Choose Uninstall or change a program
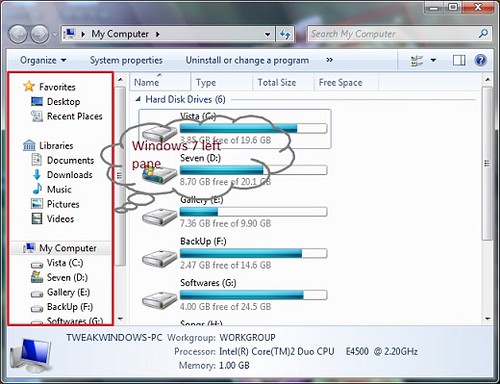Image resolution: width=500 pixels, height=384 pixels. pos(247,60)
